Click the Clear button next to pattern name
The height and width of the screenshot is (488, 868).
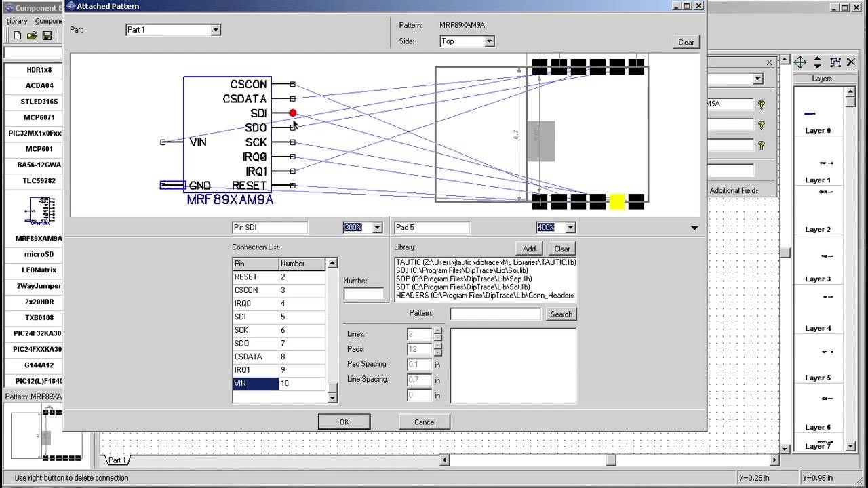686,42
